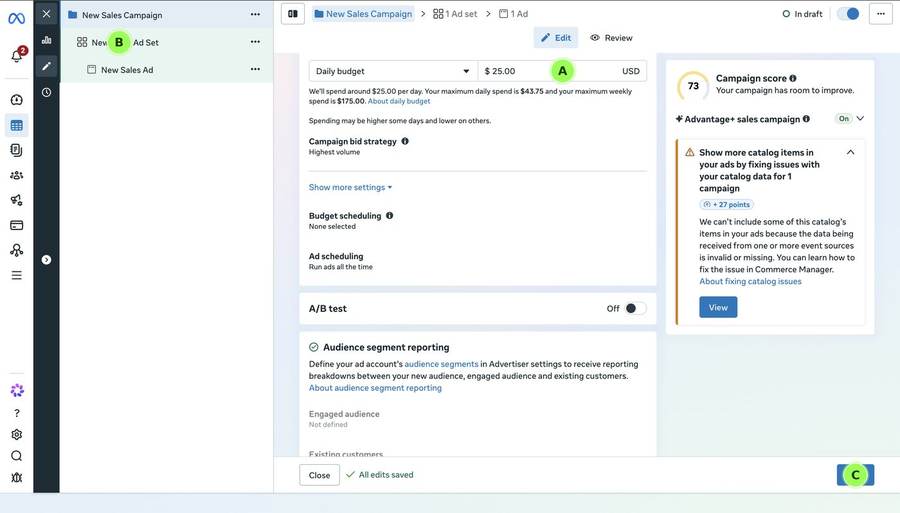Open the Billing card icon
This screenshot has height=513, width=900.
pos(17,225)
